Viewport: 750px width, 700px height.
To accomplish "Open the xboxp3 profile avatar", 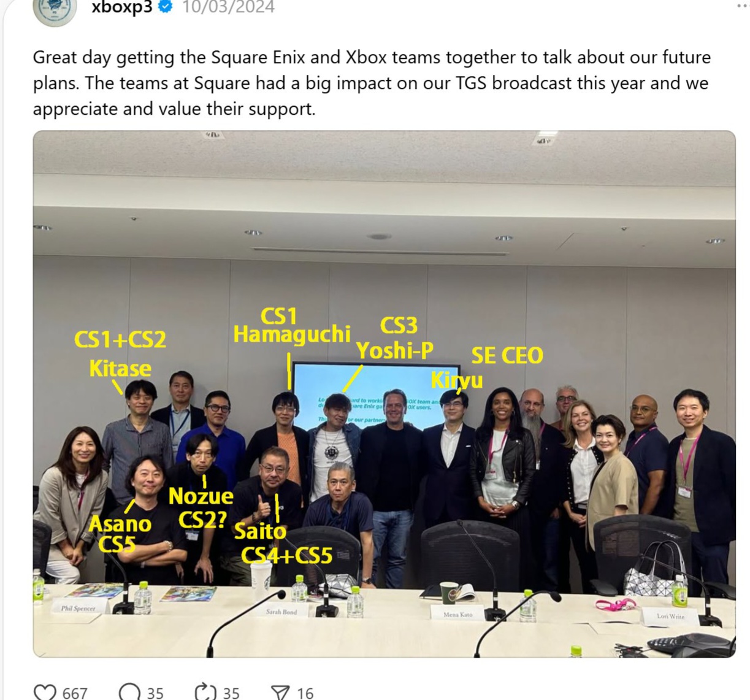I will (55, 9).
